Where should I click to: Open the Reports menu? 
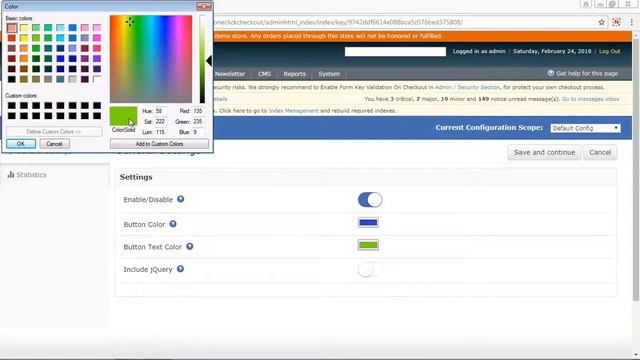pyautogui.click(x=294, y=74)
